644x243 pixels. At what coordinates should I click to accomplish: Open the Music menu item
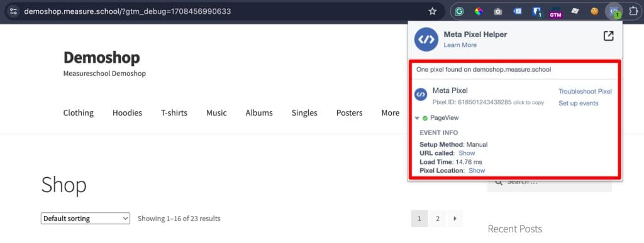(216, 112)
